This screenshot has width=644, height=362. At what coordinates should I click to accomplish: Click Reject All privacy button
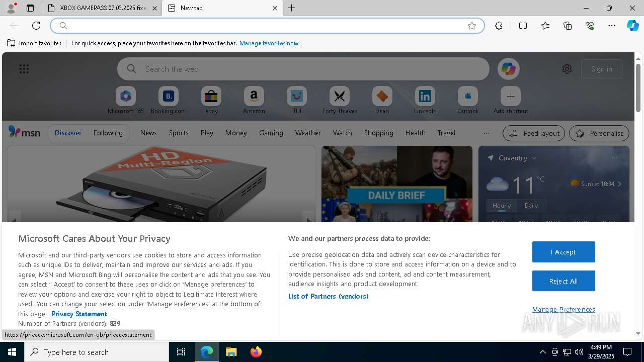563,281
